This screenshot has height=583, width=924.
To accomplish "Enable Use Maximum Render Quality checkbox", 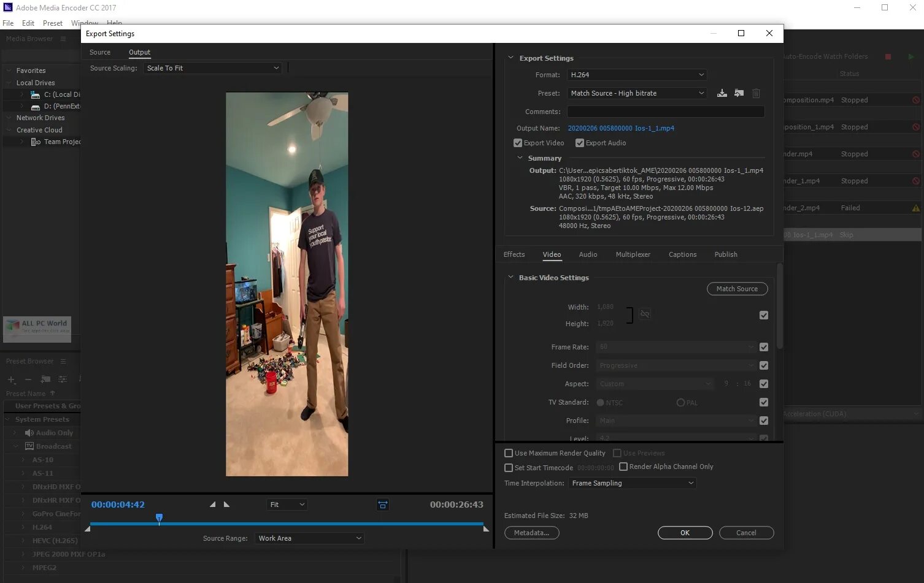I will click(x=508, y=453).
